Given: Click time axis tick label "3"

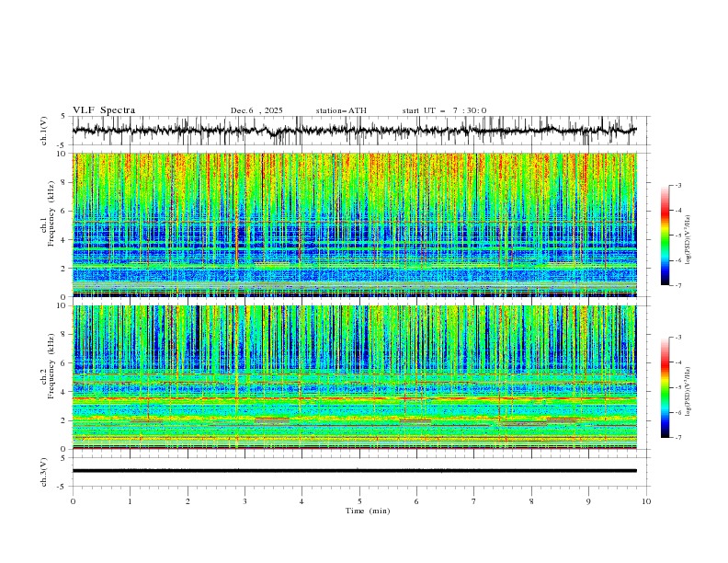Looking at the screenshot, I should (245, 501).
